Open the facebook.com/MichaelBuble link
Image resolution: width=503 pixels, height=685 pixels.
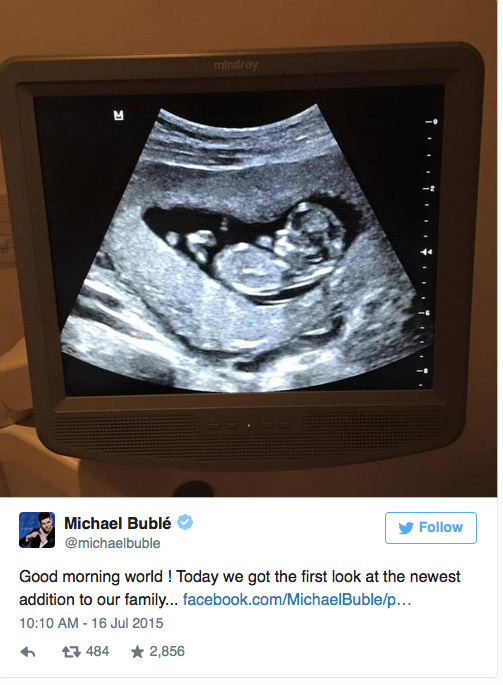point(297,599)
